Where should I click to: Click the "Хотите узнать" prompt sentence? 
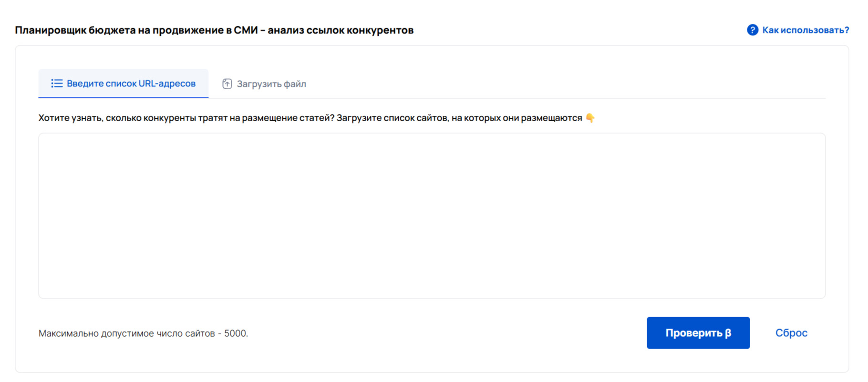186,118
